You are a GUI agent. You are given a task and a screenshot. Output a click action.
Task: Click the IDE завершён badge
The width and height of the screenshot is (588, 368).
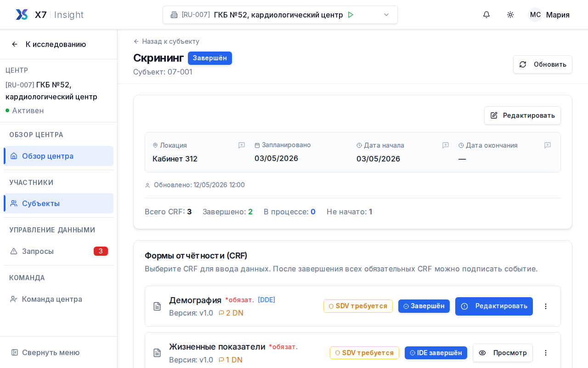436,353
